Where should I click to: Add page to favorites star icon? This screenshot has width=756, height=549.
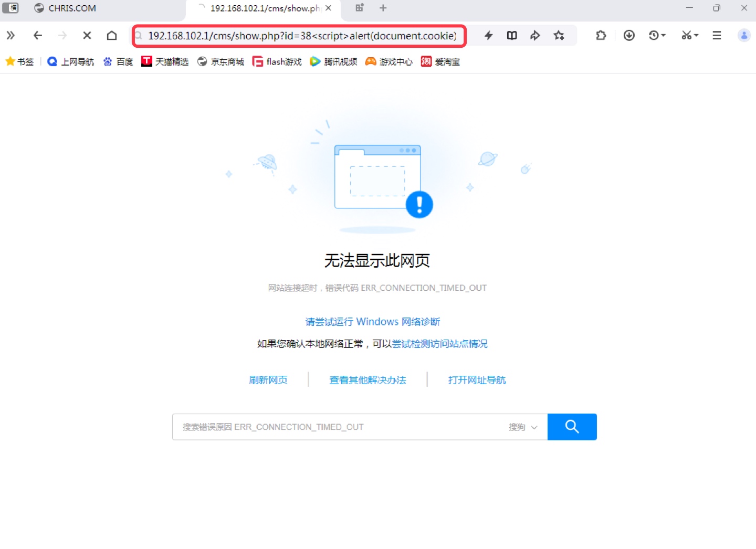(559, 35)
